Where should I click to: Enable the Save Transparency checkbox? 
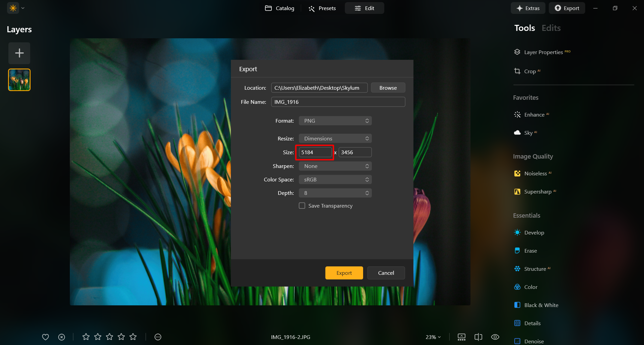(x=302, y=206)
